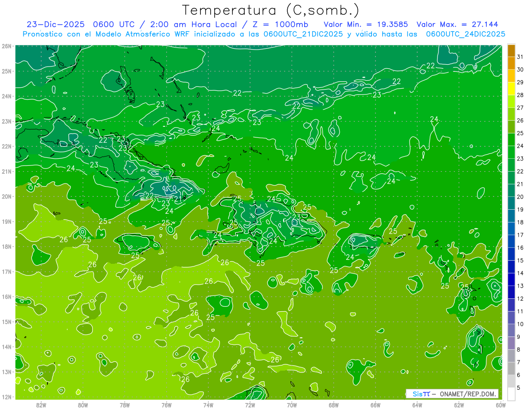The height and width of the screenshot is (411, 532).
Task: Click the "Valor Min. = 19.3585" value
Action: tap(366, 24)
